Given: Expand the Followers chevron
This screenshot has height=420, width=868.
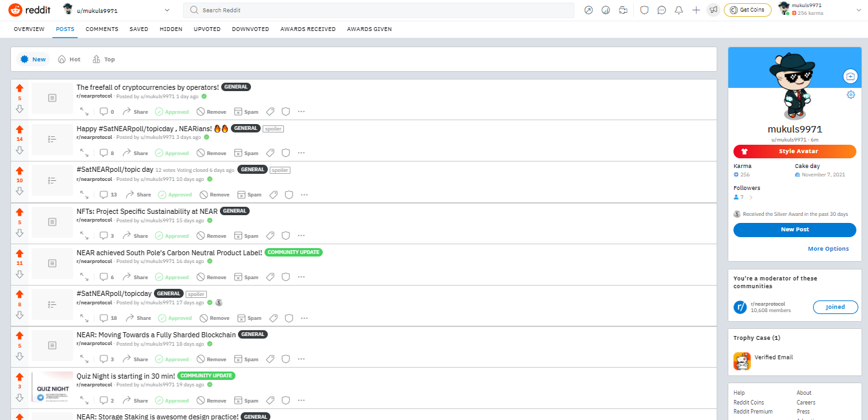Looking at the screenshot, I should (x=751, y=197).
